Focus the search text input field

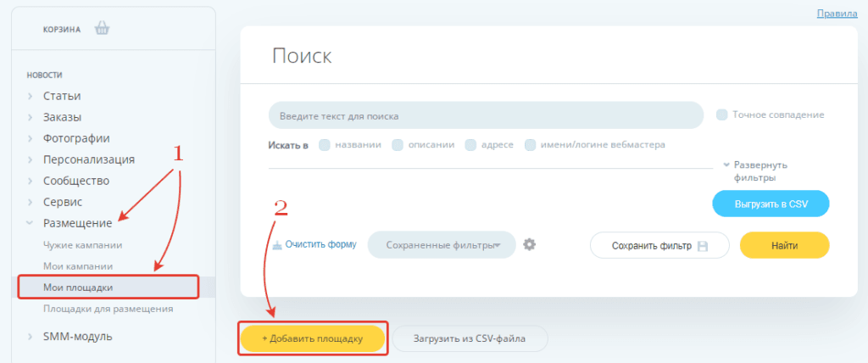(x=486, y=116)
